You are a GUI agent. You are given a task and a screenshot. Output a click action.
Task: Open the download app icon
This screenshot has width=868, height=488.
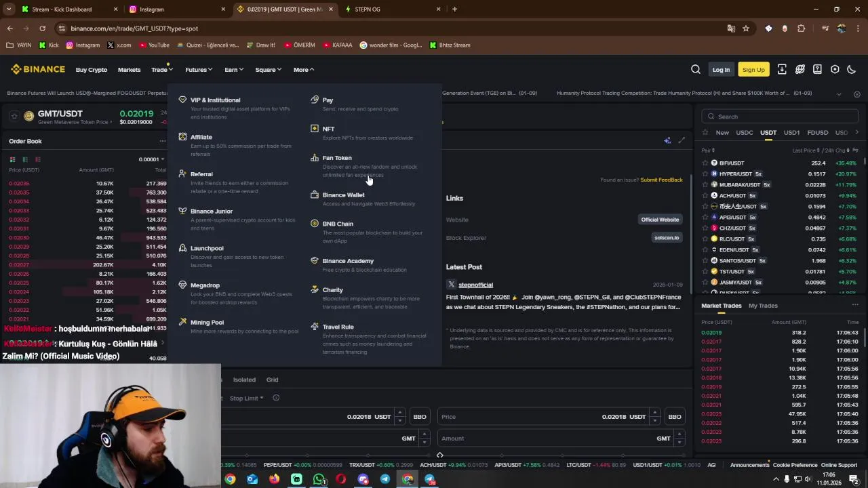[x=782, y=69]
